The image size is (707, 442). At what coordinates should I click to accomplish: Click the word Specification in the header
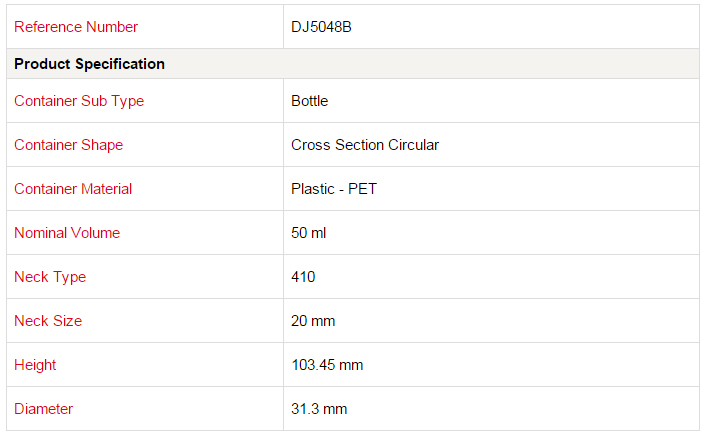point(120,64)
